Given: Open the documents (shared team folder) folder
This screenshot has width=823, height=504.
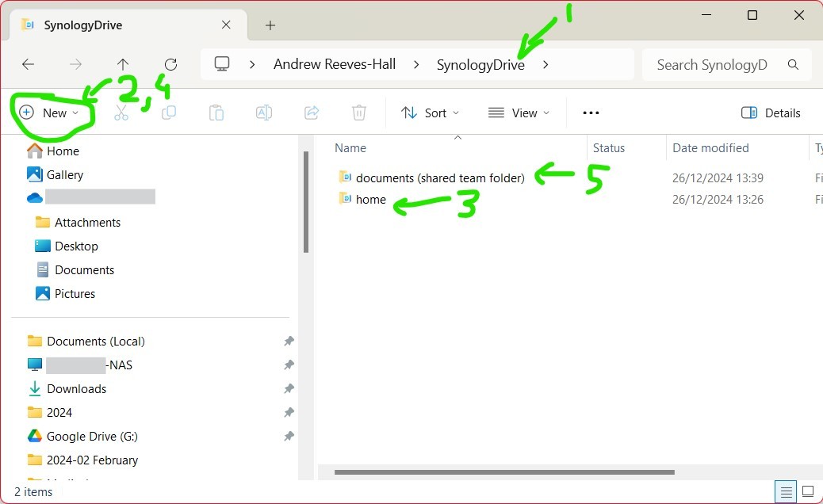Looking at the screenshot, I should pos(440,178).
